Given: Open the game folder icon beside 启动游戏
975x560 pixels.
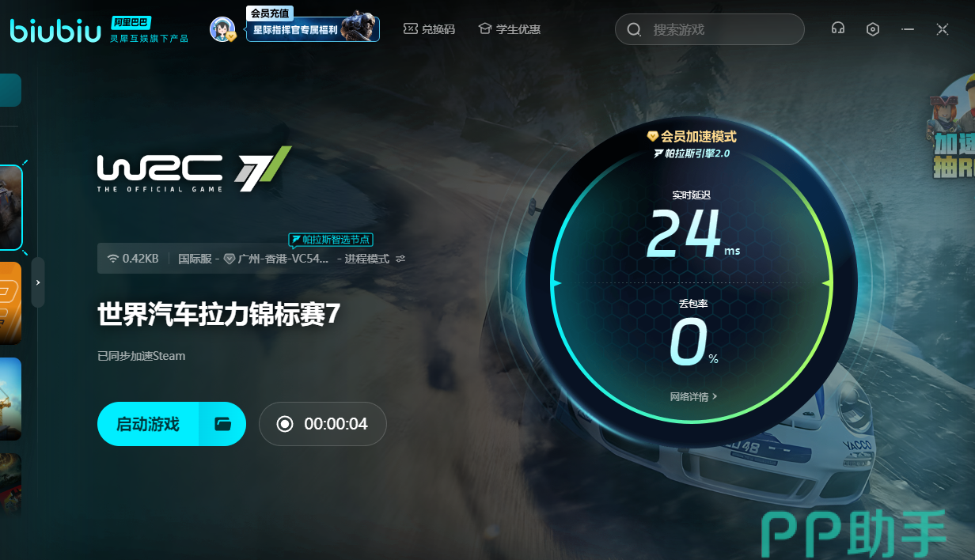Looking at the screenshot, I should pyautogui.click(x=222, y=424).
